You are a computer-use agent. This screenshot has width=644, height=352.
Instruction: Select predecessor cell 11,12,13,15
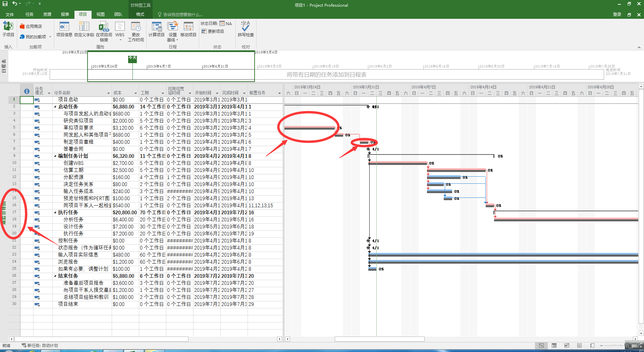[x=265, y=206]
